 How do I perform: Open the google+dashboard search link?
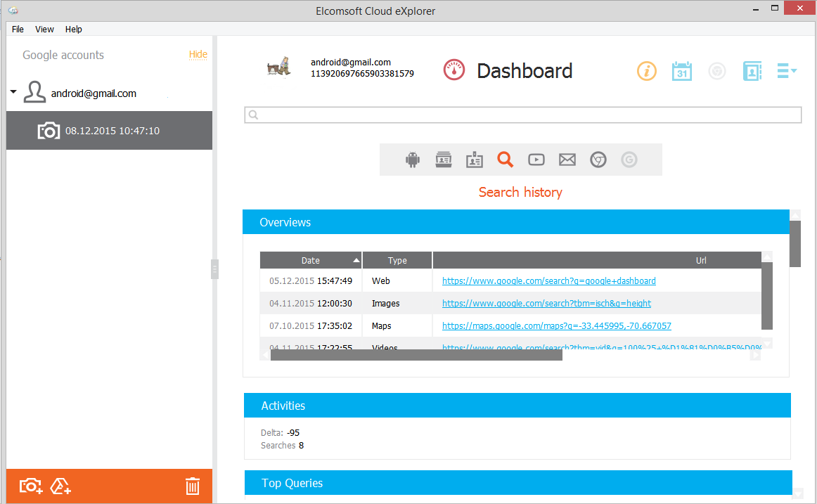click(548, 280)
